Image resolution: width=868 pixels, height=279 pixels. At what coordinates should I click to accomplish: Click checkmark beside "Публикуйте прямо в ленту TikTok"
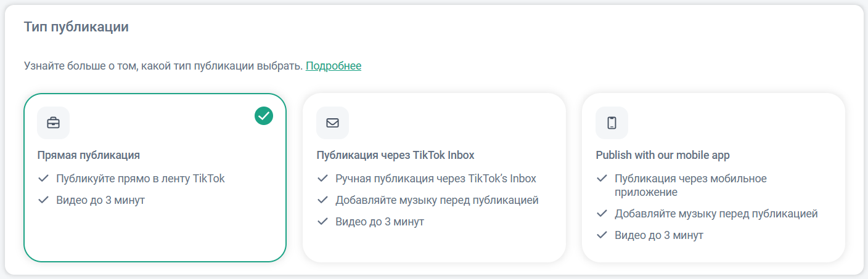tap(43, 179)
